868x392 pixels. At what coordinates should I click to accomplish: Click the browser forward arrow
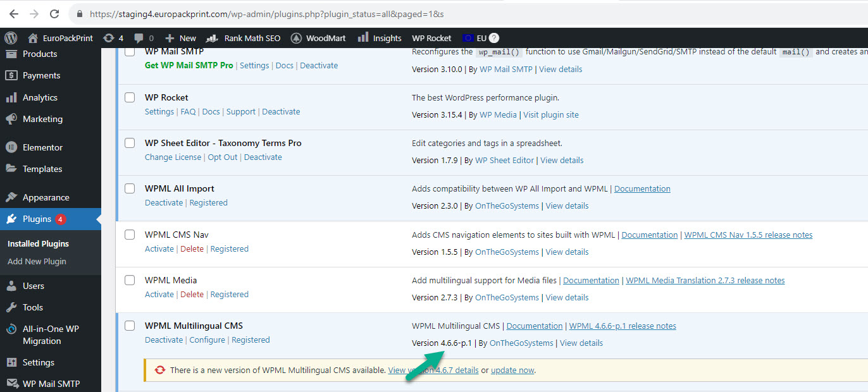(34, 13)
